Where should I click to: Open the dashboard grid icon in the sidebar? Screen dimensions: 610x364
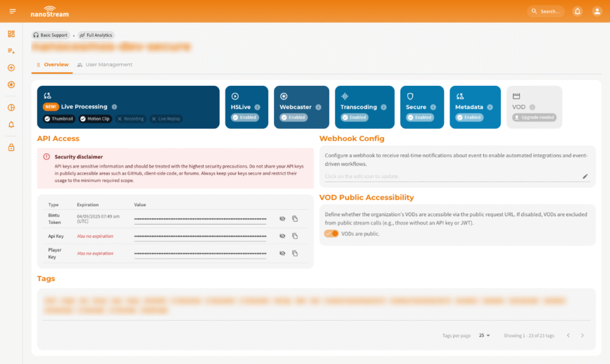click(11, 34)
